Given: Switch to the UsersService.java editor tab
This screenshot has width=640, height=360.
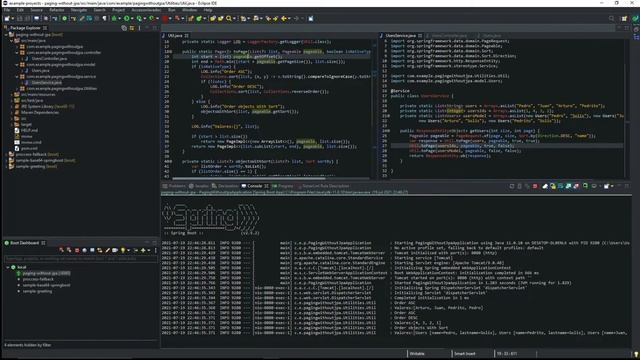Looking at the screenshot, I should point(401,36).
